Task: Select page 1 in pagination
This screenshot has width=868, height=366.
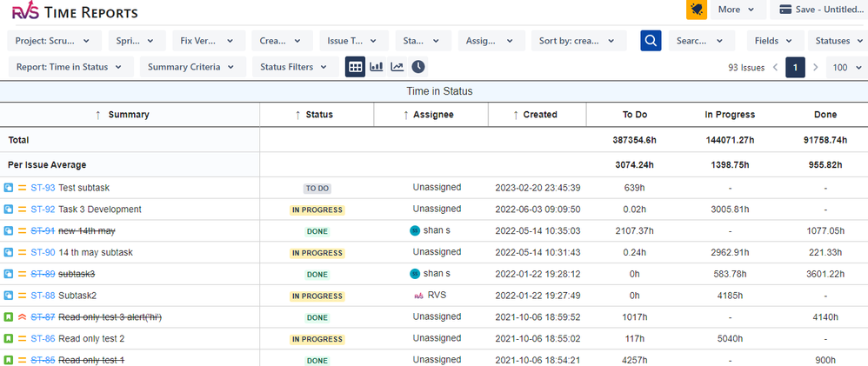Action: (x=795, y=67)
